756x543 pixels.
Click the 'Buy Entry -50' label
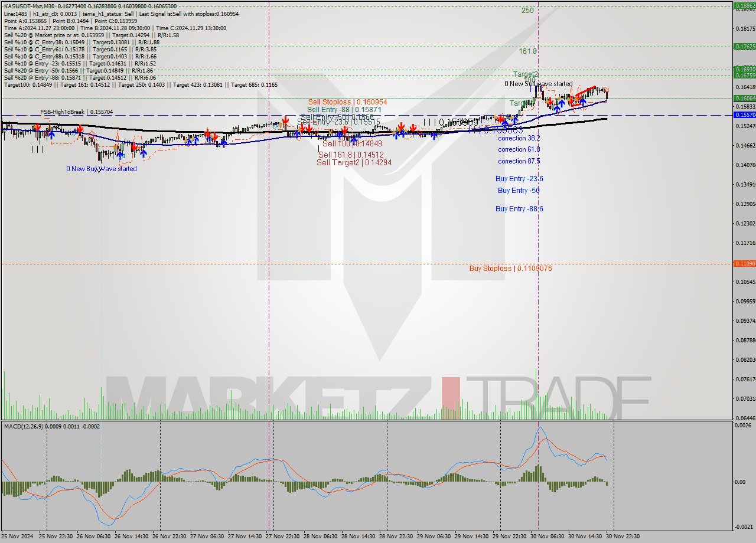point(519,191)
